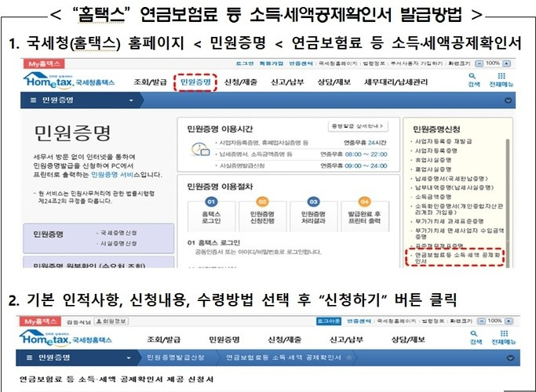Open 상담/제보 menu in step 1 screenshot
The height and width of the screenshot is (392, 536).
(x=334, y=82)
